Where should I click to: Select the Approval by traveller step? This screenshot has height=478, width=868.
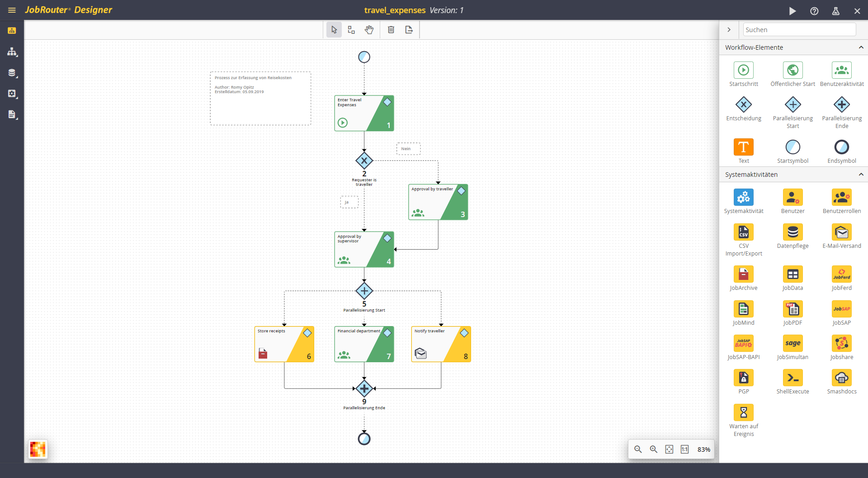pyautogui.click(x=438, y=202)
